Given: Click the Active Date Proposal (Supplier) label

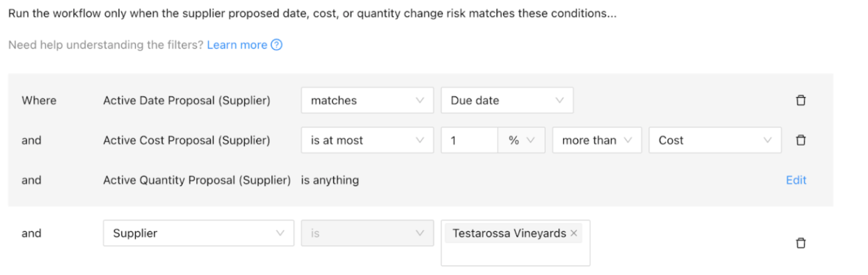Looking at the screenshot, I should point(187,101).
